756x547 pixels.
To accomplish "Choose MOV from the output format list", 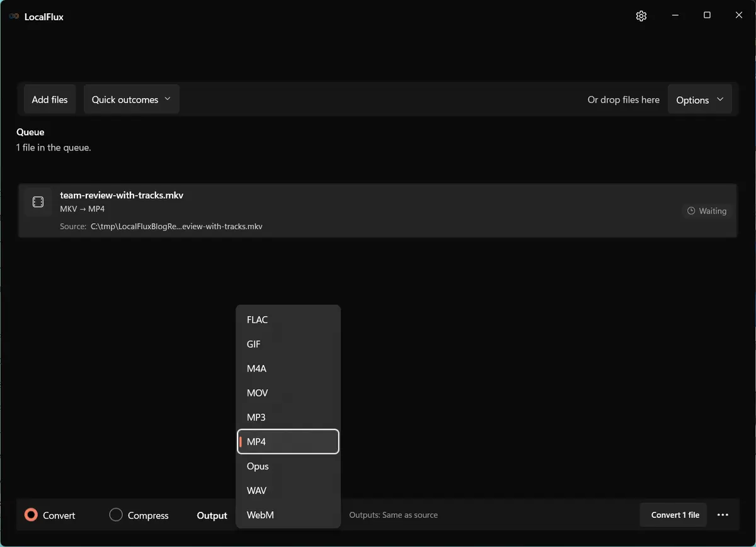I will (288, 393).
